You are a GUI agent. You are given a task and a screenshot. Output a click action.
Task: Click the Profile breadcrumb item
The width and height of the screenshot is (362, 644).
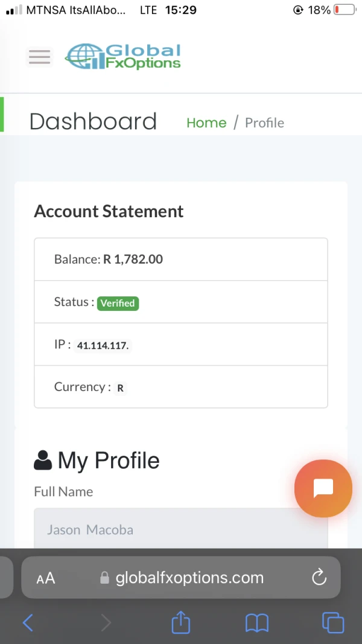(264, 123)
